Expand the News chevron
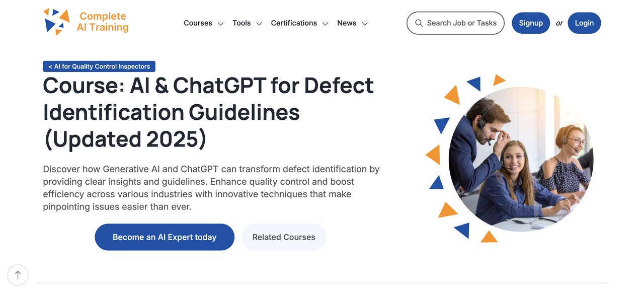The height and width of the screenshot is (293, 644). point(365,23)
